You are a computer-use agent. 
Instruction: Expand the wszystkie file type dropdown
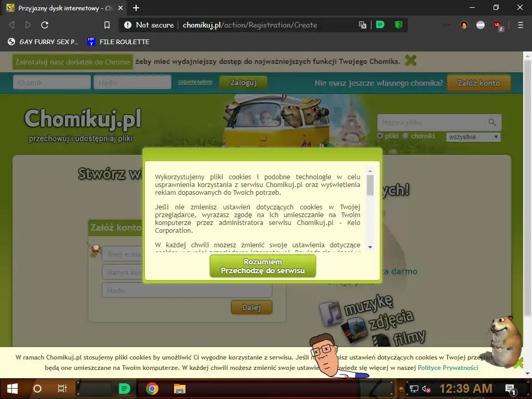tap(473, 137)
